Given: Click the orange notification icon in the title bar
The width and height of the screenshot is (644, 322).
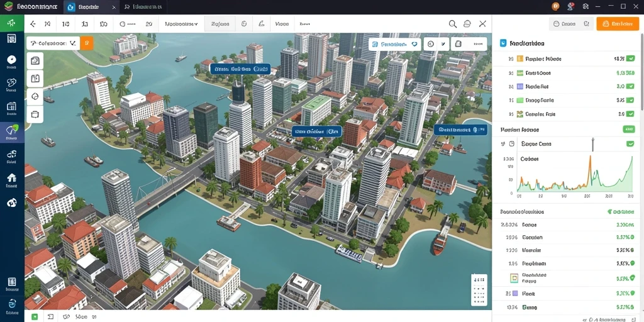Looking at the screenshot, I should [555, 6].
